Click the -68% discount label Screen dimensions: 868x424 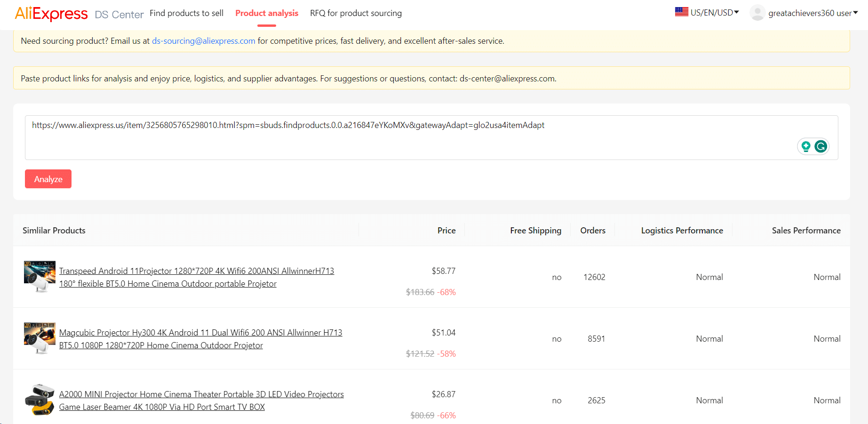446,292
